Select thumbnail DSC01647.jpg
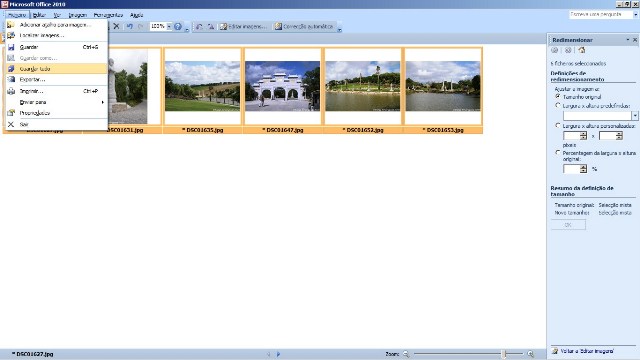Screen dimensions: 640x360 (x=282, y=90)
